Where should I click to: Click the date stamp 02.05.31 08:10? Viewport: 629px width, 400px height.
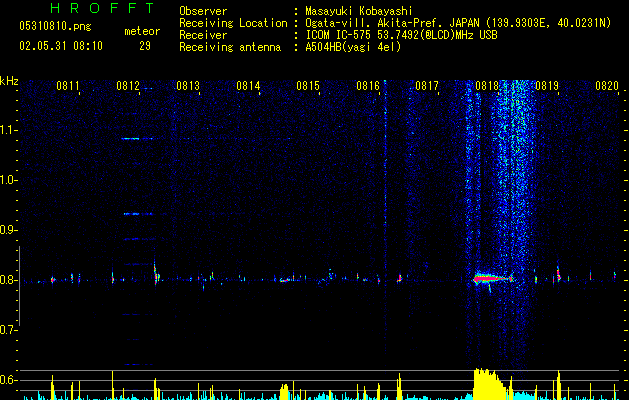pyautogui.click(x=61, y=46)
